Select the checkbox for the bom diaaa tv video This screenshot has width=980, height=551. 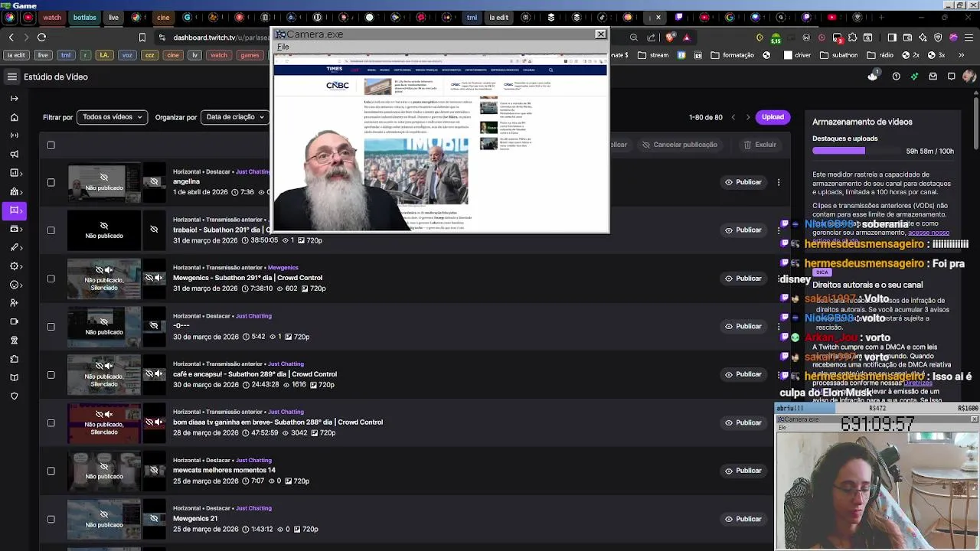tap(51, 422)
